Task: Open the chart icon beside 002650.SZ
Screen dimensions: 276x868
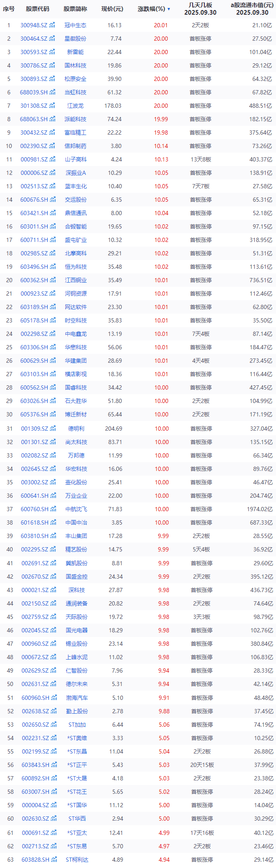Action: pyautogui.click(x=54, y=725)
